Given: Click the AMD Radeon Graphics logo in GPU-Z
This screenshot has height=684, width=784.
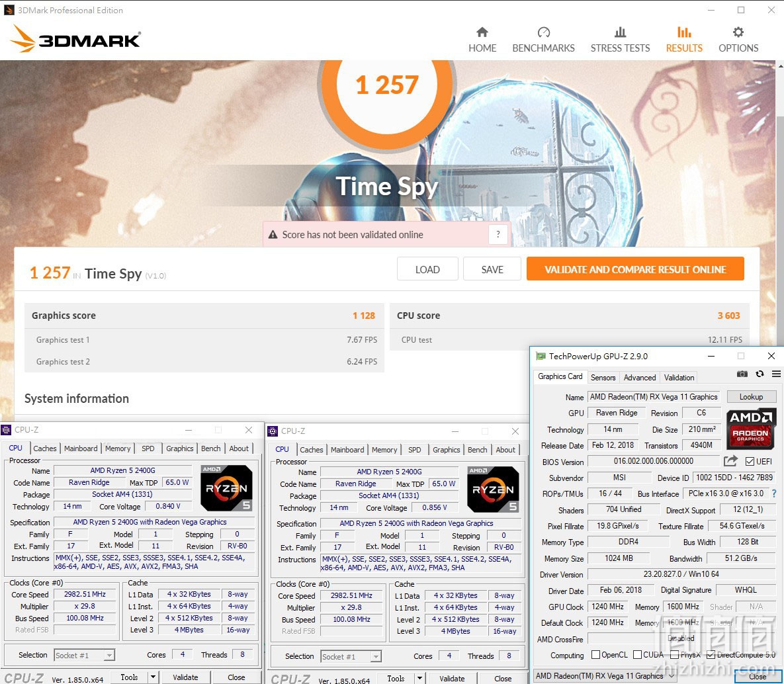Looking at the screenshot, I should [x=751, y=429].
